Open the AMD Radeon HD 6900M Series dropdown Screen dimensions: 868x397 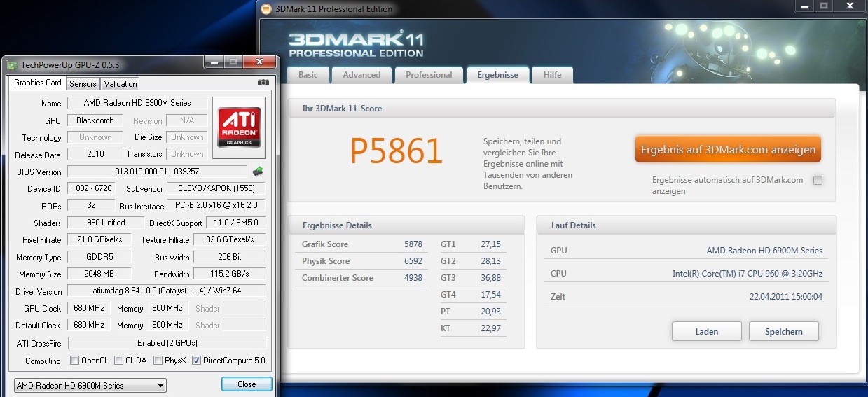pos(90,385)
